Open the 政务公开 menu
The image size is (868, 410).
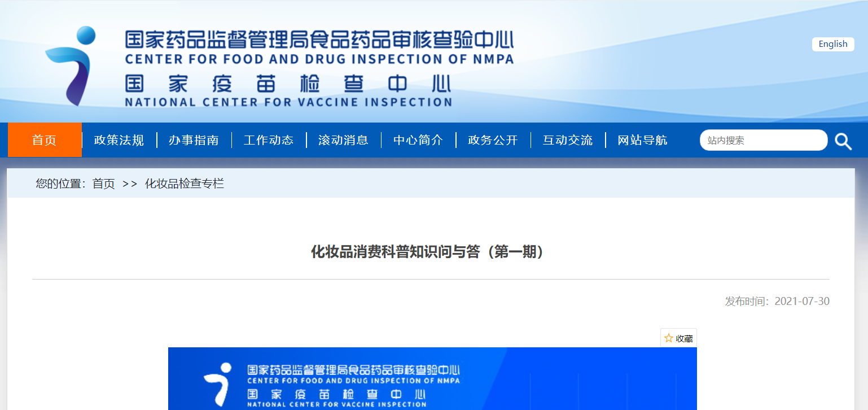[493, 140]
